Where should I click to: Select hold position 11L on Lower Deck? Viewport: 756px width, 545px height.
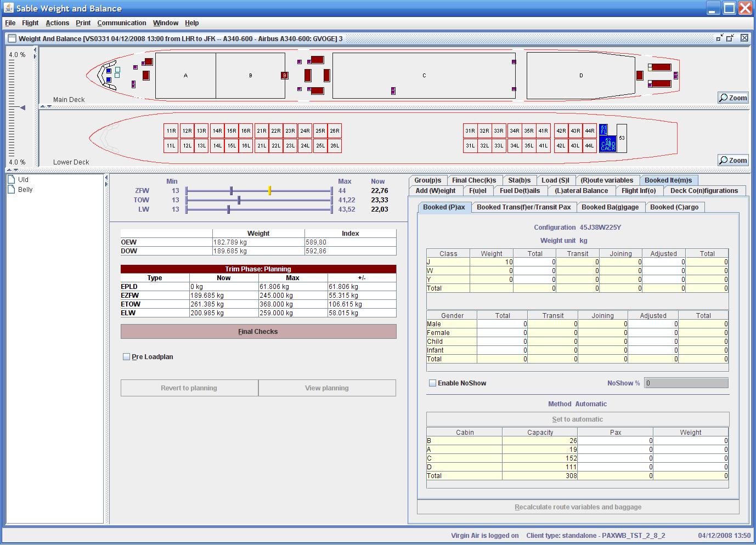(x=171, y=146)
